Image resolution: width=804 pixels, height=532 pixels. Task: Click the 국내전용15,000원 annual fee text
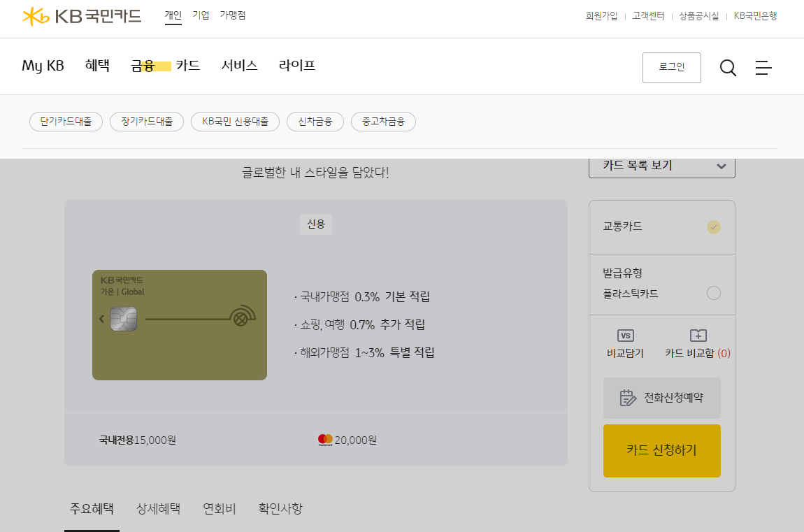point(138,440)
